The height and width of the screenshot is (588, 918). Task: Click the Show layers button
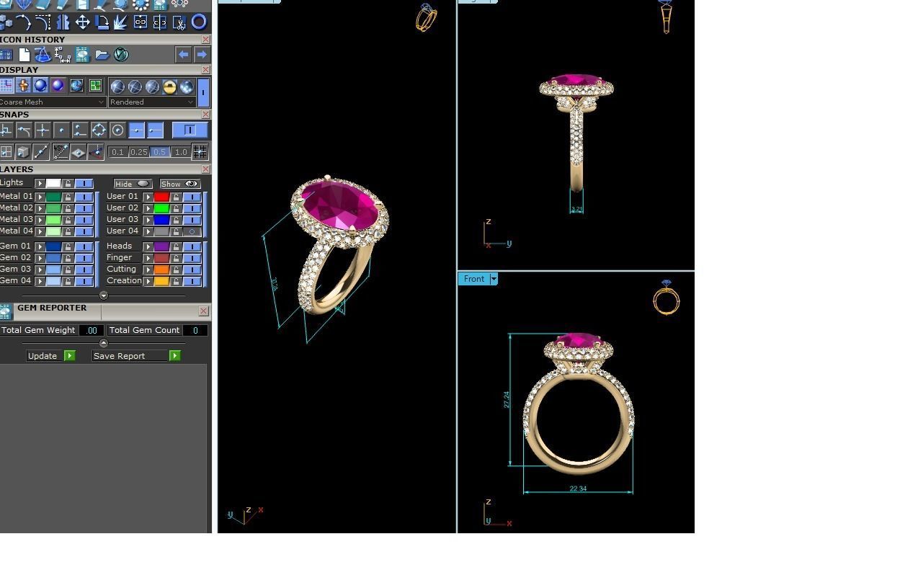180,184
